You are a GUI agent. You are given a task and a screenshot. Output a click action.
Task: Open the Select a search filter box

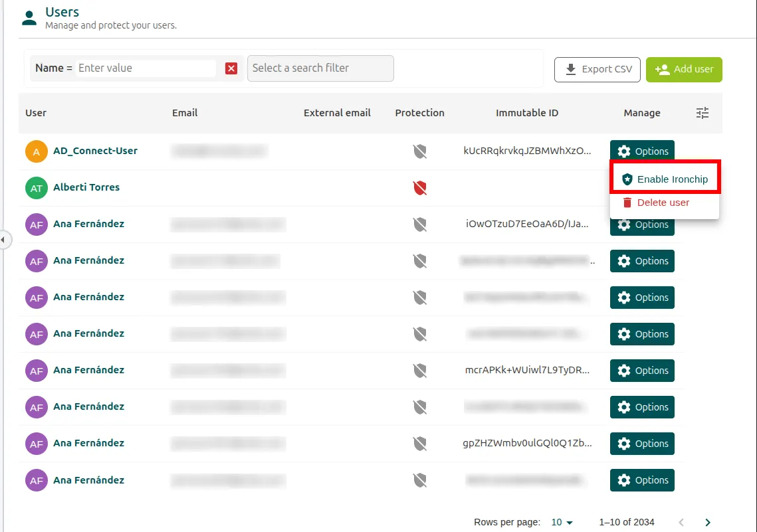[x=320, y=68]
